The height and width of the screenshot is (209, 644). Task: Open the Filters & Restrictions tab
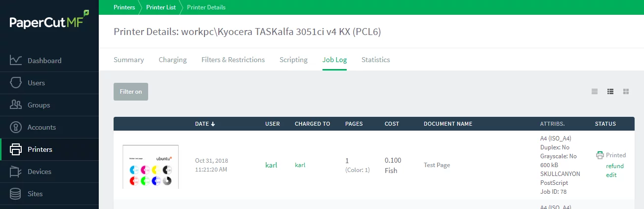(x=233, y=60)
